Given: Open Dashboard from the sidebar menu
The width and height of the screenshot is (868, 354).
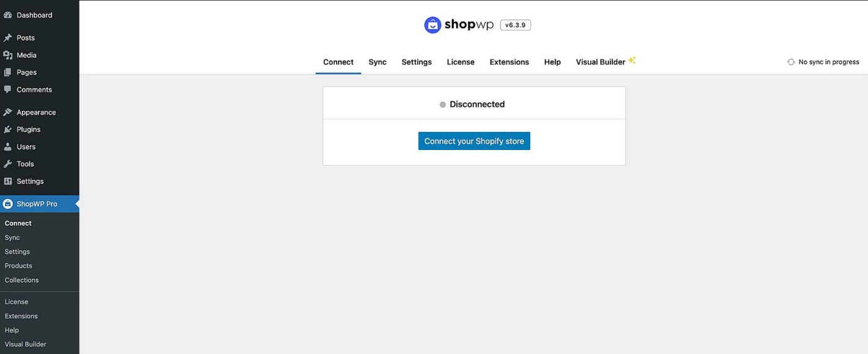Looking at the screenshot, I should click(x=40, y=15).
